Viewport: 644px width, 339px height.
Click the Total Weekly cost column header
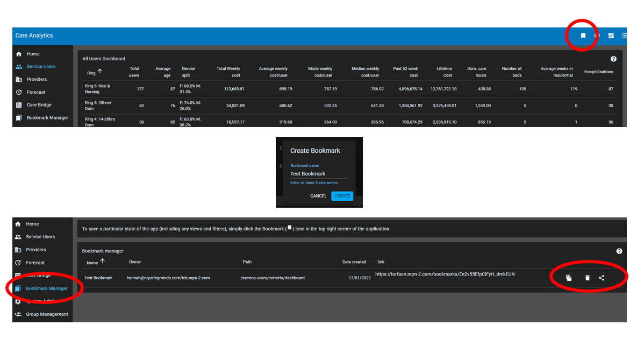coord(228,72)
